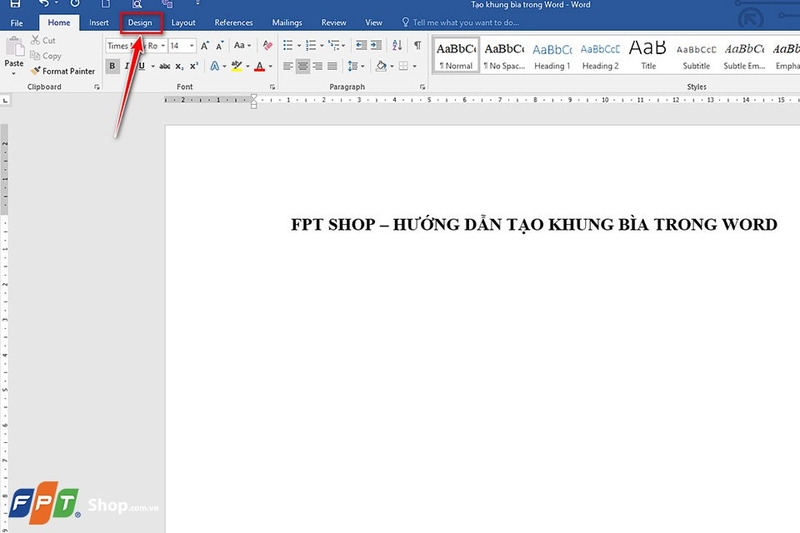Open the Design tab
The height and width of the screenshot is (533, 800).
[x=140, y=22]
